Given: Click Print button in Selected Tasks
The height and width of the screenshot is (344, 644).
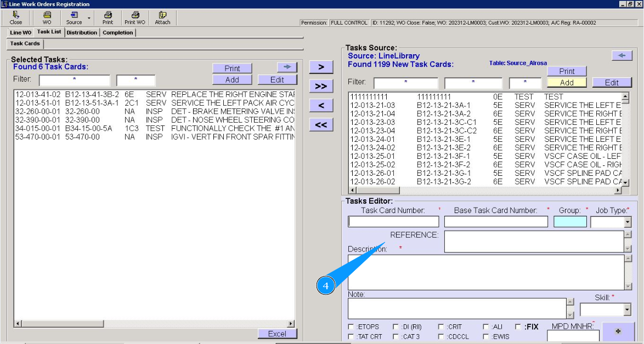Looking at the screenshot, I should point(232,68).
